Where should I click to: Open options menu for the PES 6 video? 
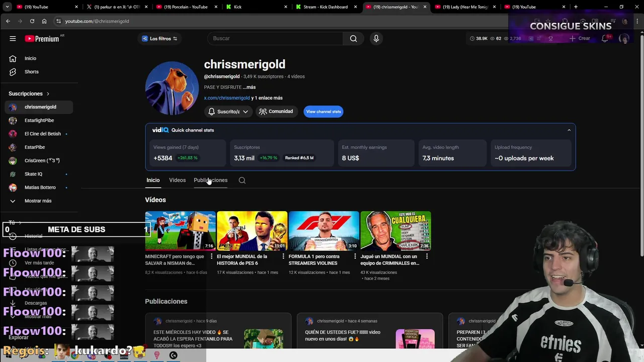pyautogui.click(x=283, y=256)
